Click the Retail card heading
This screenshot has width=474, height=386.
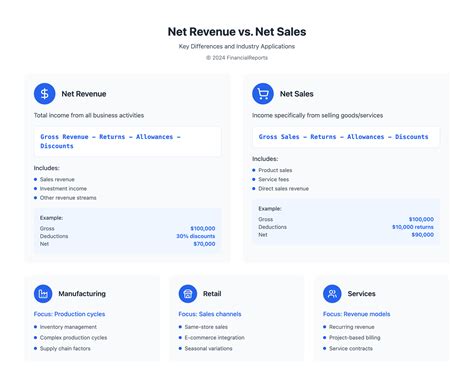point(212,294)
